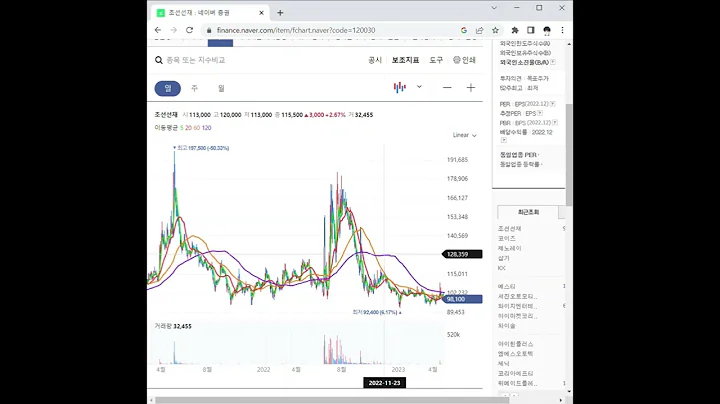Zoom in the chart with plus icon
Screen dimensions: 720x404
(471, 88)
